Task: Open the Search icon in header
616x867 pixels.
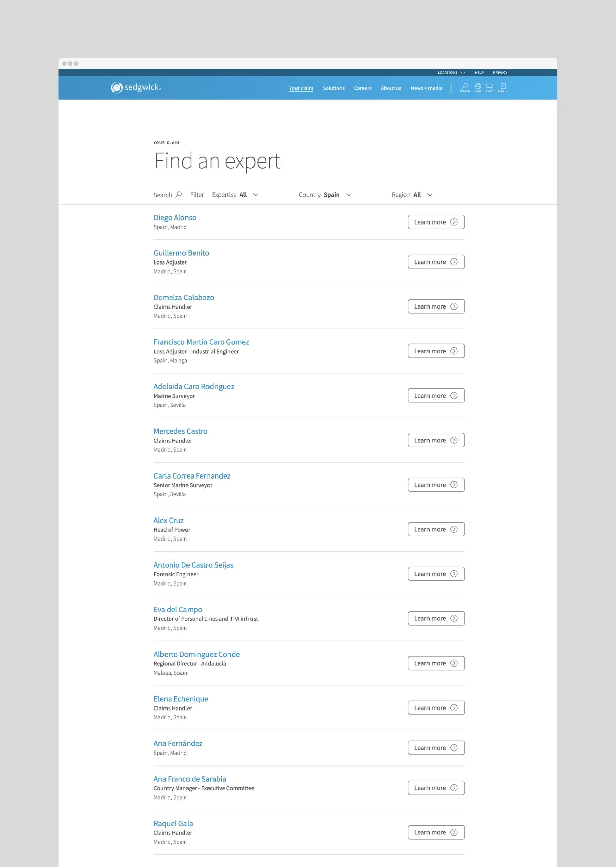Action: (x=465, y=88)
